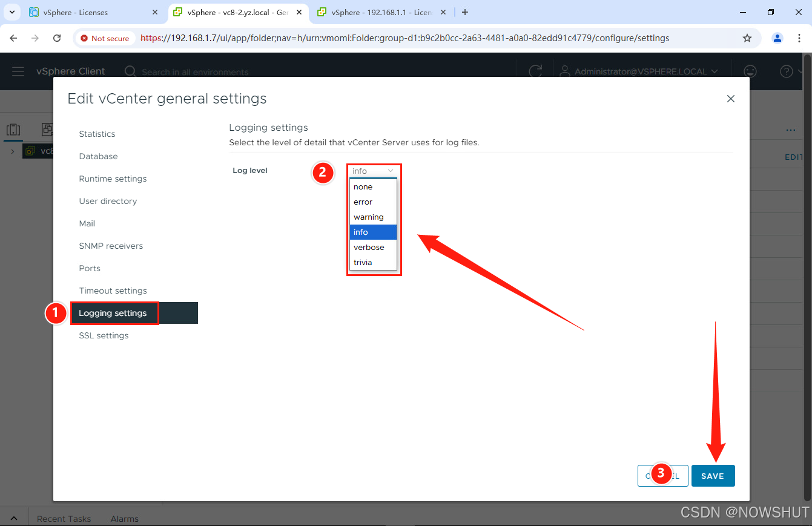Cancel the edit settings dialog

[x=662, y=476]
